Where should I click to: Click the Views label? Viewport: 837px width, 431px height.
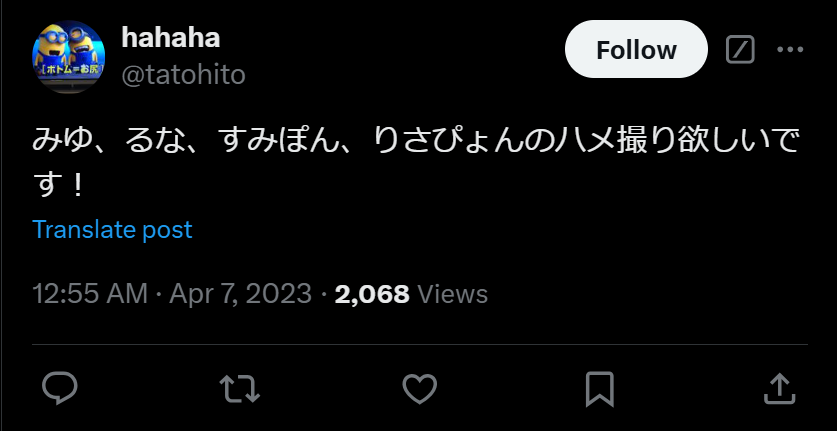452,294
